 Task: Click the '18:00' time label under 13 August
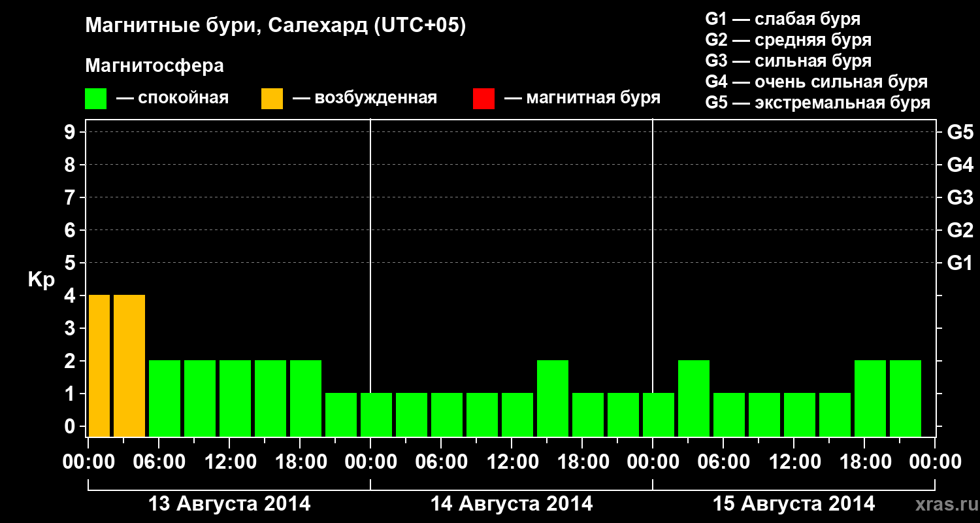300,462
